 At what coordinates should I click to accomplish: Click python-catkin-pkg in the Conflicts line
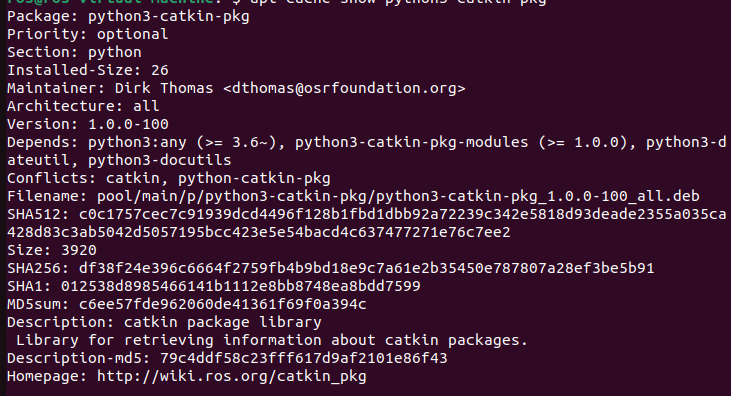coord(254,178)
